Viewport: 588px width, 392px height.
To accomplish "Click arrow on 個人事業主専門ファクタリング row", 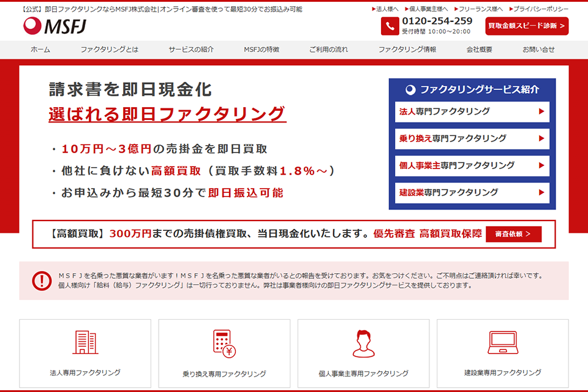I will tap(541, 165).
